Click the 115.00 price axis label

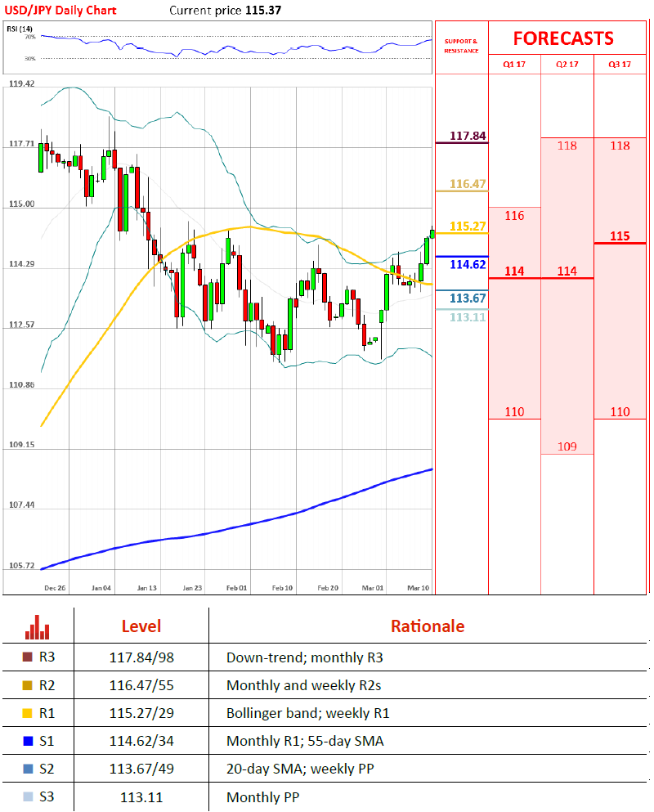(x=22, y=204)
